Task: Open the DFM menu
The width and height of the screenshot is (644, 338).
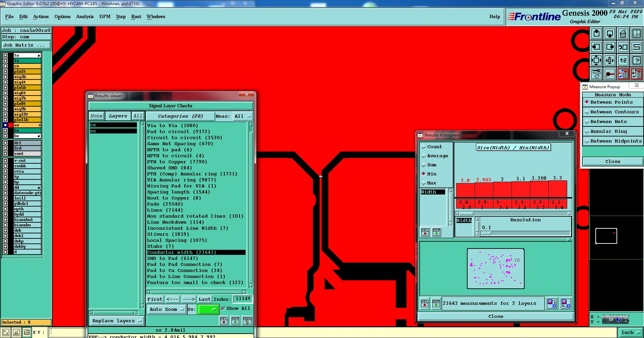Action: (105, 17)
